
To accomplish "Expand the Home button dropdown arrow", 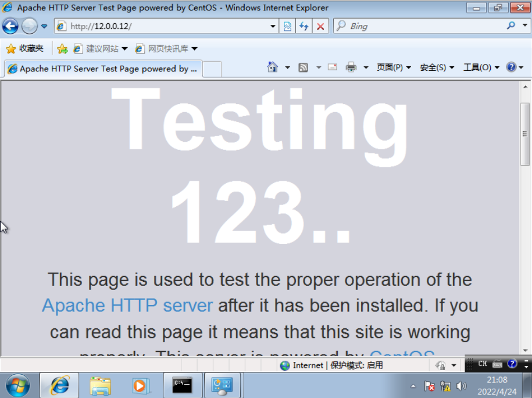I will click(287, 68).
